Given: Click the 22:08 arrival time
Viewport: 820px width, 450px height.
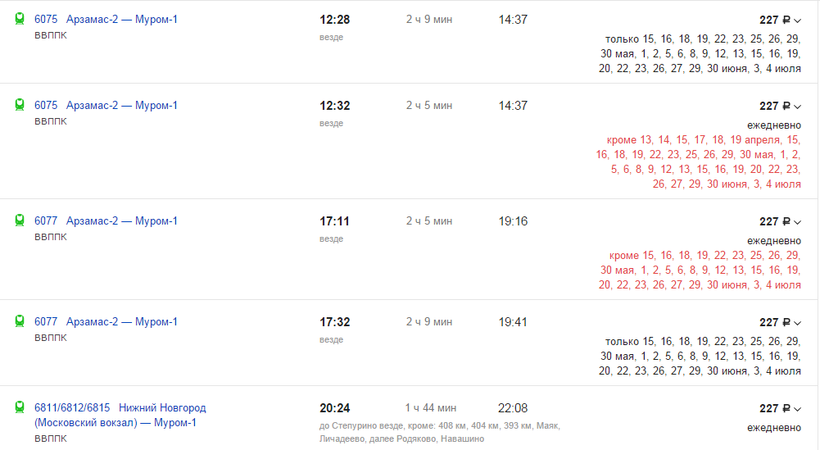Looking at the screenshot, I should click(x=513, y=408).
